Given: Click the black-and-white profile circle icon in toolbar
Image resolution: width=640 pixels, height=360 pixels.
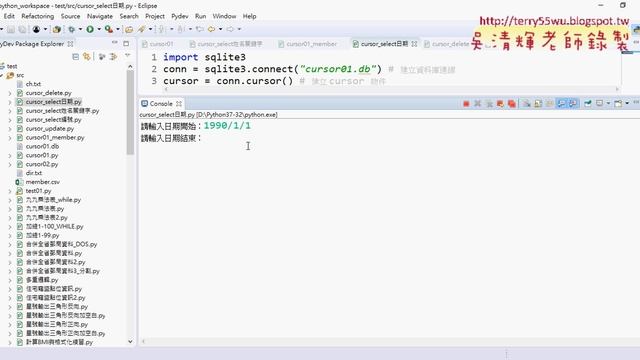Looking at the screenshot, I should pos(36,29).
